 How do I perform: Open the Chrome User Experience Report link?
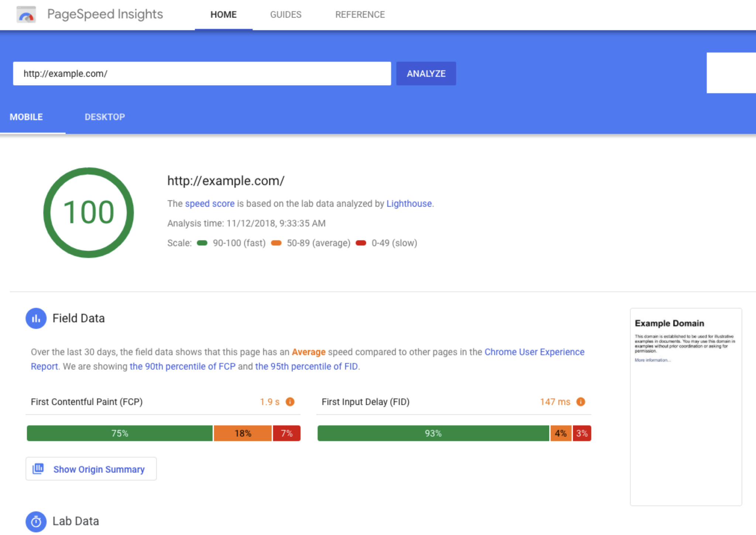[x=534, y=352]
